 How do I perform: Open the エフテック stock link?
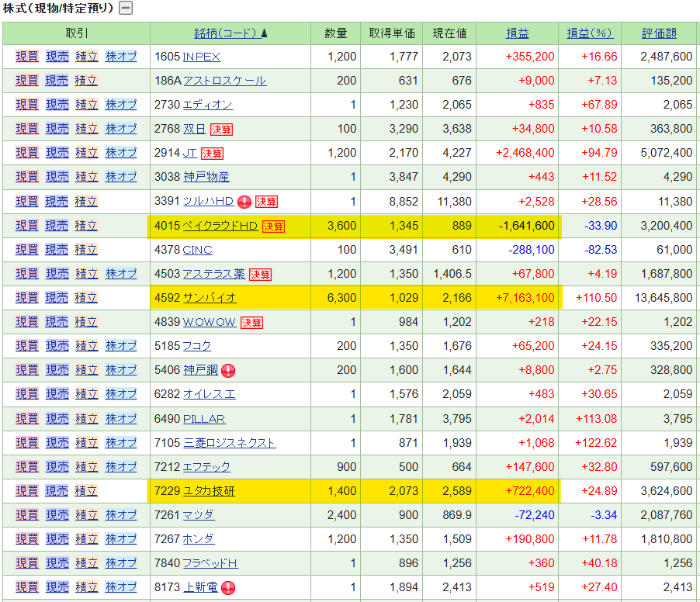pyautogui.click(x=206, y=467)
